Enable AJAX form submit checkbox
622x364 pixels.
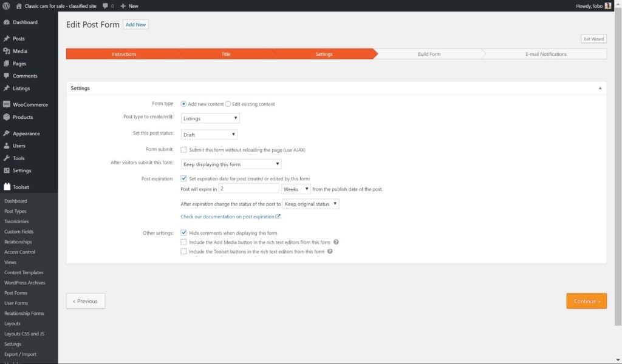tap(183, 150)
